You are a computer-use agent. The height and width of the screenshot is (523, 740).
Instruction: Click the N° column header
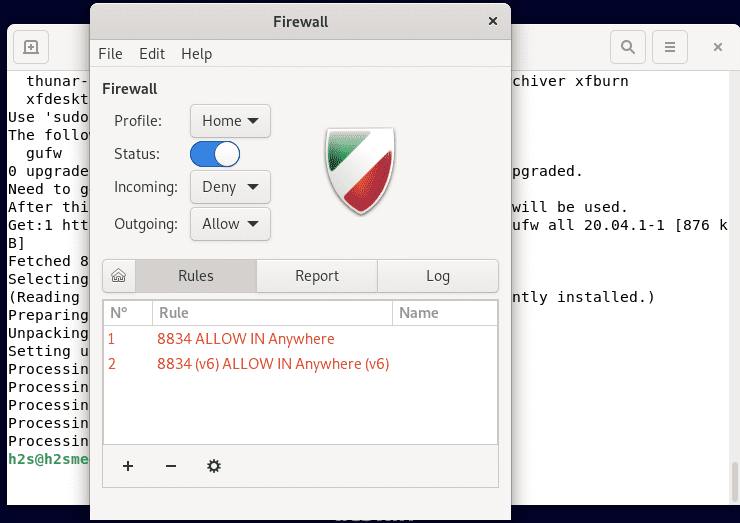pyautogui.click(x=128, y=313)
